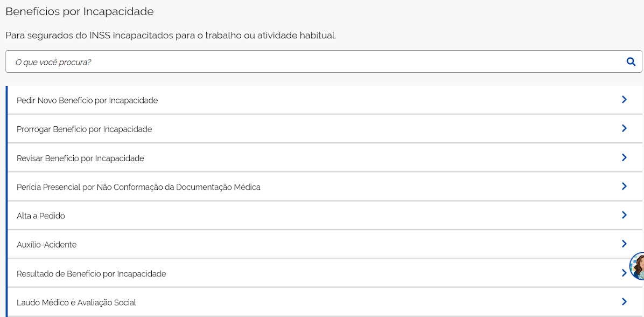Open the virtual assistant avatar chat
Image resolution: width=644 pixels, height=317 pixels.
coord(638,266)
